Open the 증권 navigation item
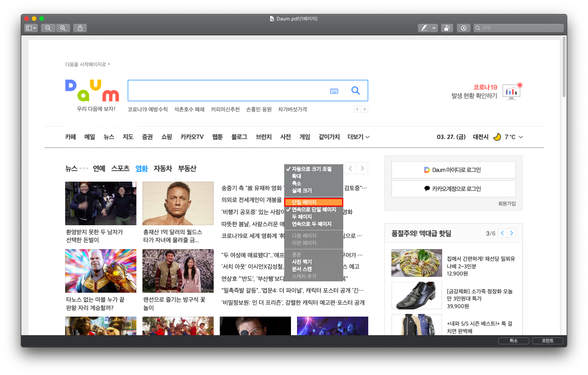 pyautogui.click(x=147, y=137)
